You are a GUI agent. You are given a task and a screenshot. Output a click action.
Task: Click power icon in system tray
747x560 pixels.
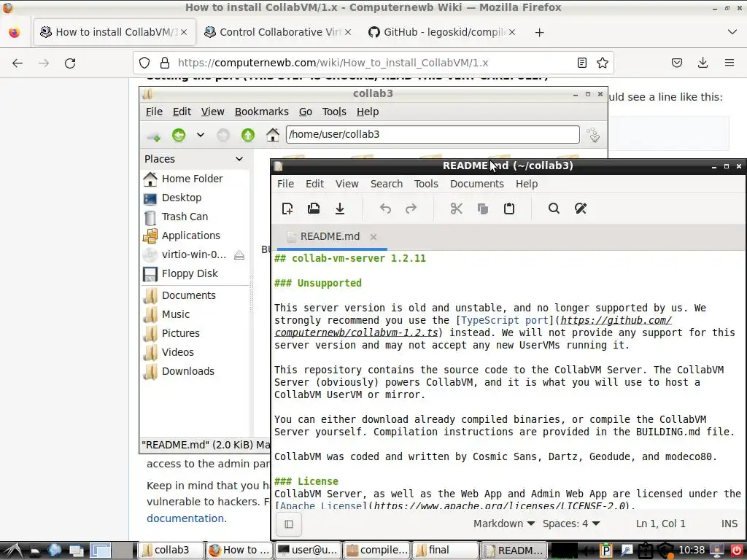[736, 550]
